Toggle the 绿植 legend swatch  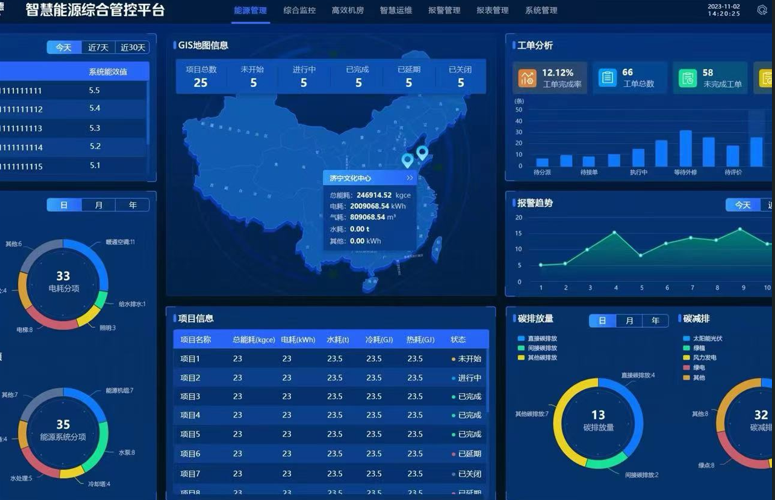click(686, 348)
